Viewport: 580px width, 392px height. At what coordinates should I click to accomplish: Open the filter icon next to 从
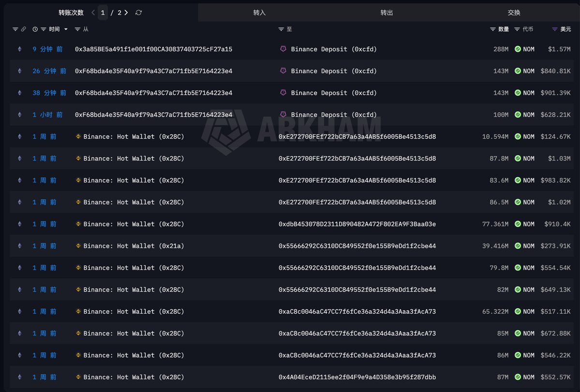[77, 29]
